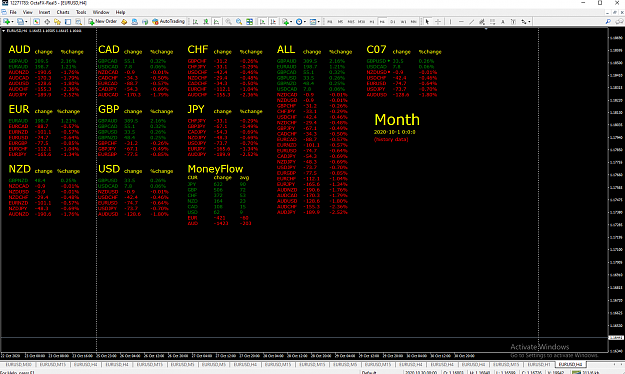Zoom out on the chart

[x=239, y=22]
